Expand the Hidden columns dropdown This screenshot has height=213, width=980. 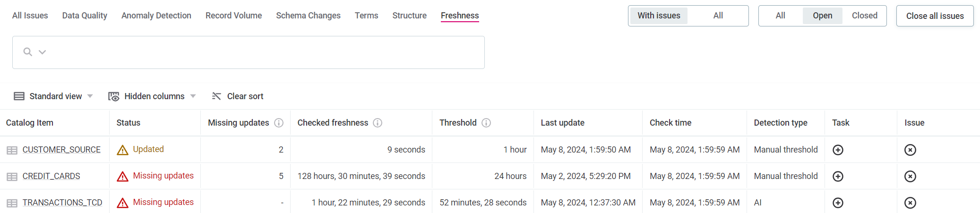pos(152,96)
